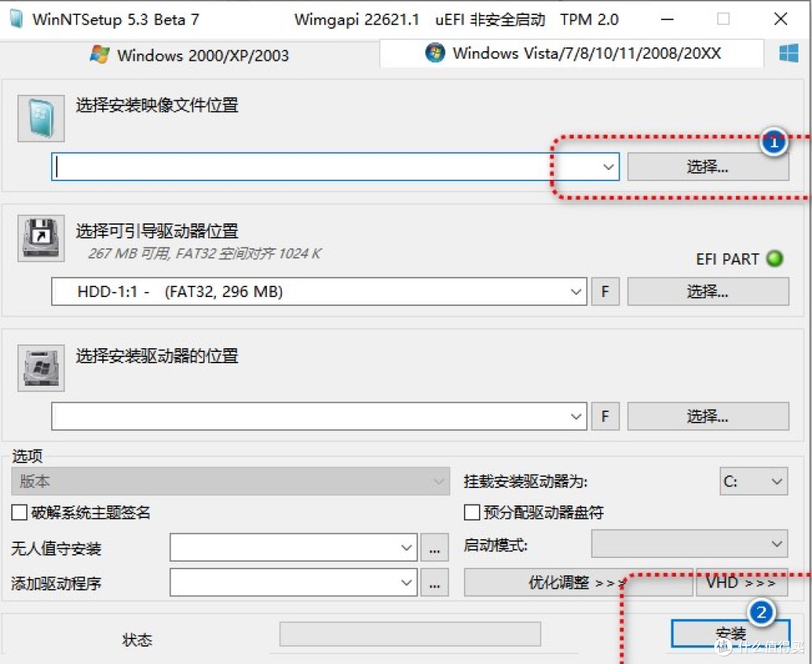The height and width of the screenshot is (664, 812).
Task: Click the F button beside installation drive
Action: pos(605,417)
